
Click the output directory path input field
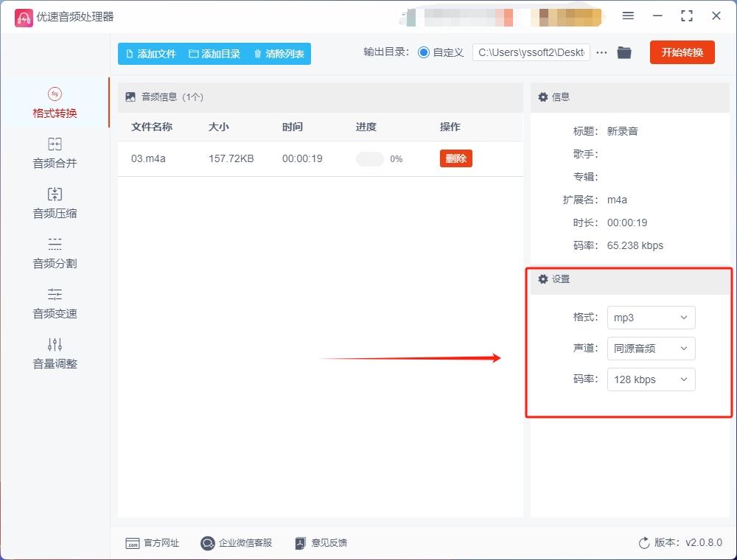click(531, 52)
